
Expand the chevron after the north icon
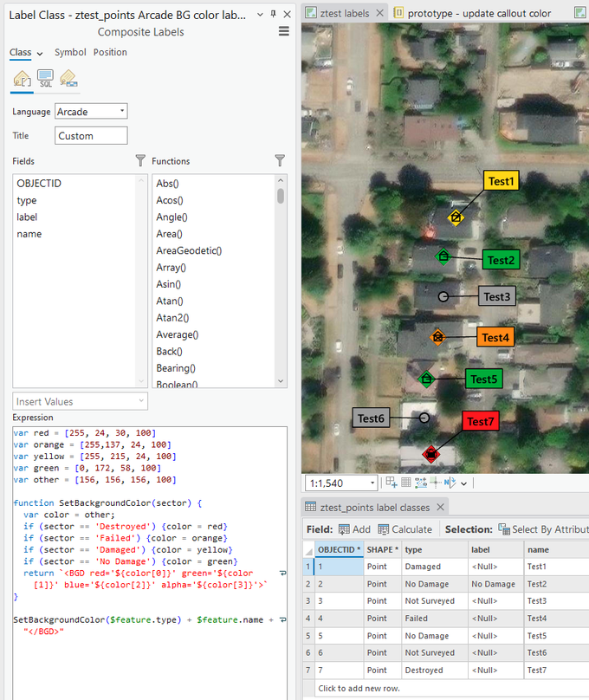click(x=464, y=483)
